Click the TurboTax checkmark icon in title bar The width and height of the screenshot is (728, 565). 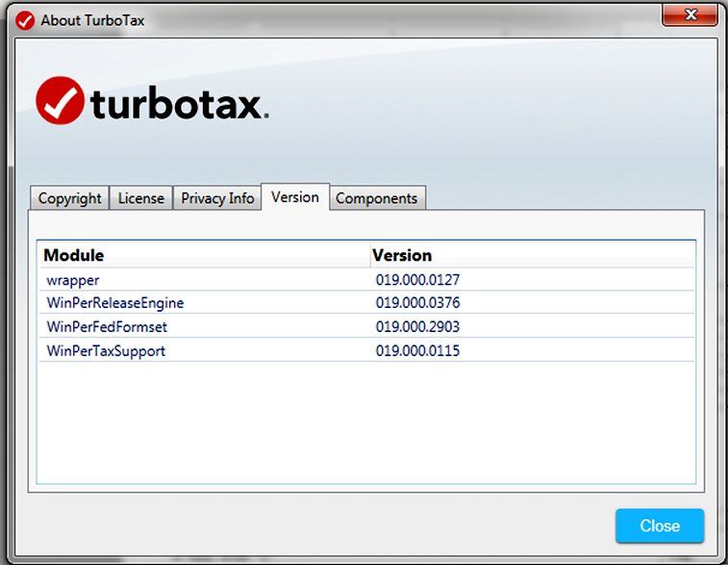point(25,20)
